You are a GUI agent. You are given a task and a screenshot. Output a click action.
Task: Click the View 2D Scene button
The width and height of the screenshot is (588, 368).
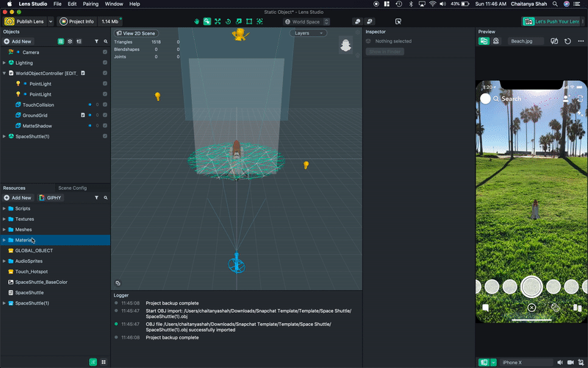136,33
